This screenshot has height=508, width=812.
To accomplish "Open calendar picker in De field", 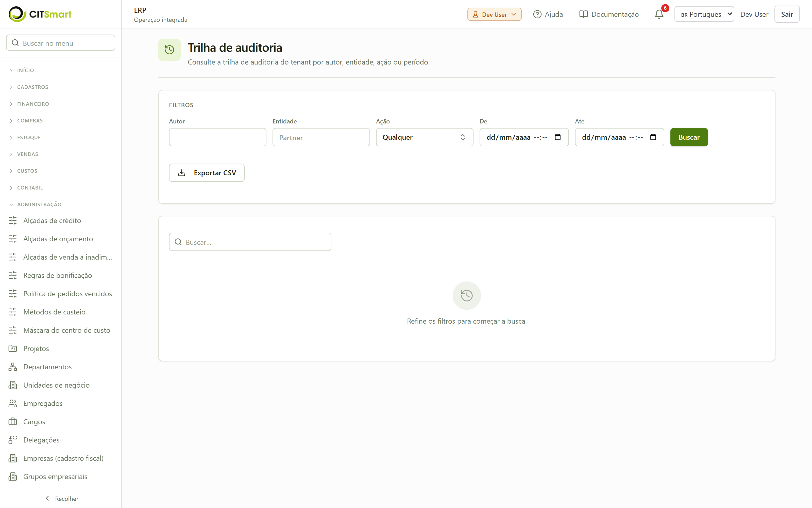I will click(x=558, y=137).
